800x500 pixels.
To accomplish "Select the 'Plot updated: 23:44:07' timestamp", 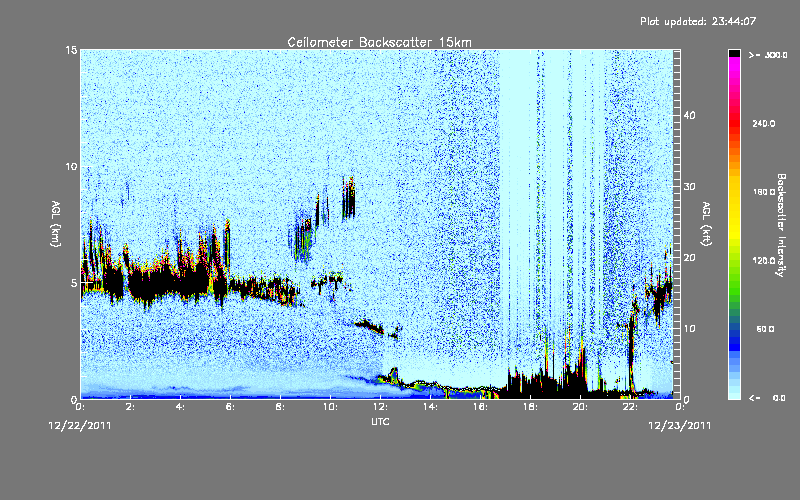I will pyautogui.click(x=698, y=21).
